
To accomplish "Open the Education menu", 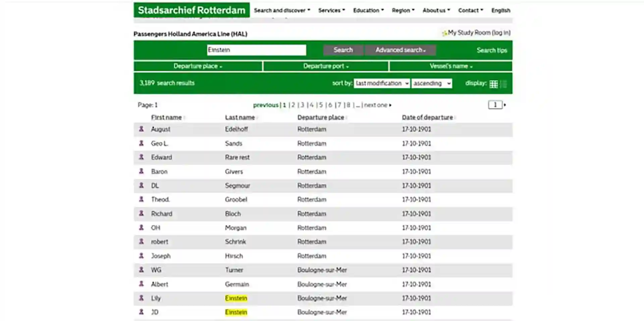I will [x=368, y=10].
